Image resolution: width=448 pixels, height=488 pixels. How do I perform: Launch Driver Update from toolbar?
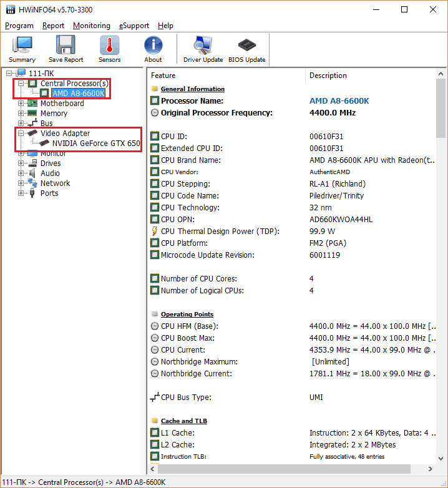[x=203, y=49]
